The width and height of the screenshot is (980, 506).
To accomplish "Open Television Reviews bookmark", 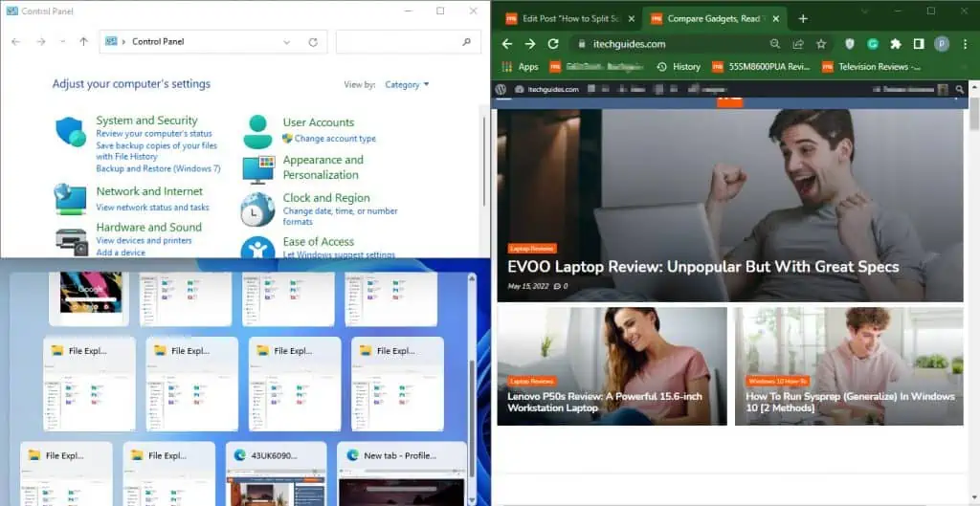I will (871, 66).
